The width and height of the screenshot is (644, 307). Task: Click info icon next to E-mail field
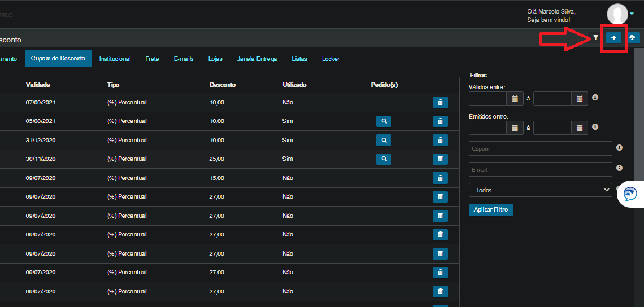point(619,168)
